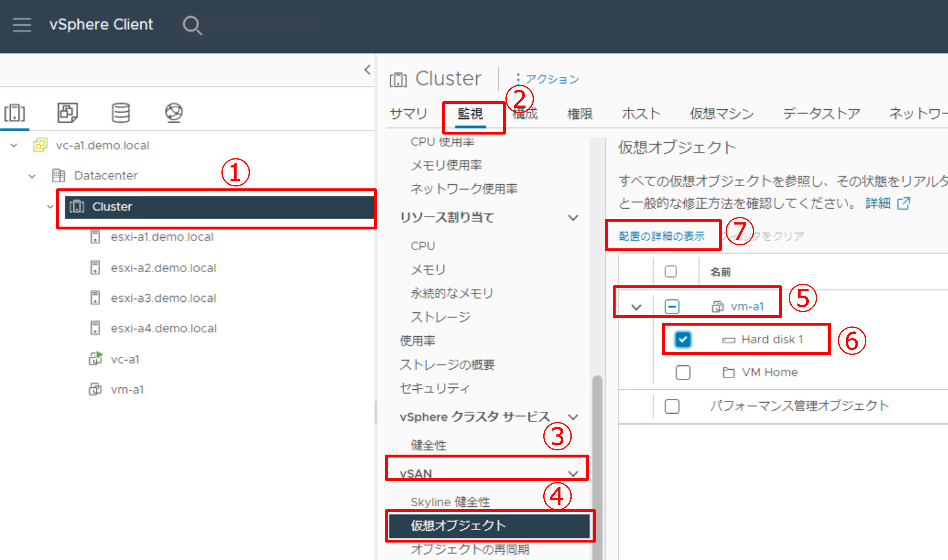Open the 仮想マシン tab
Screen dimensions: 948x560
click(x=722, y=114)
